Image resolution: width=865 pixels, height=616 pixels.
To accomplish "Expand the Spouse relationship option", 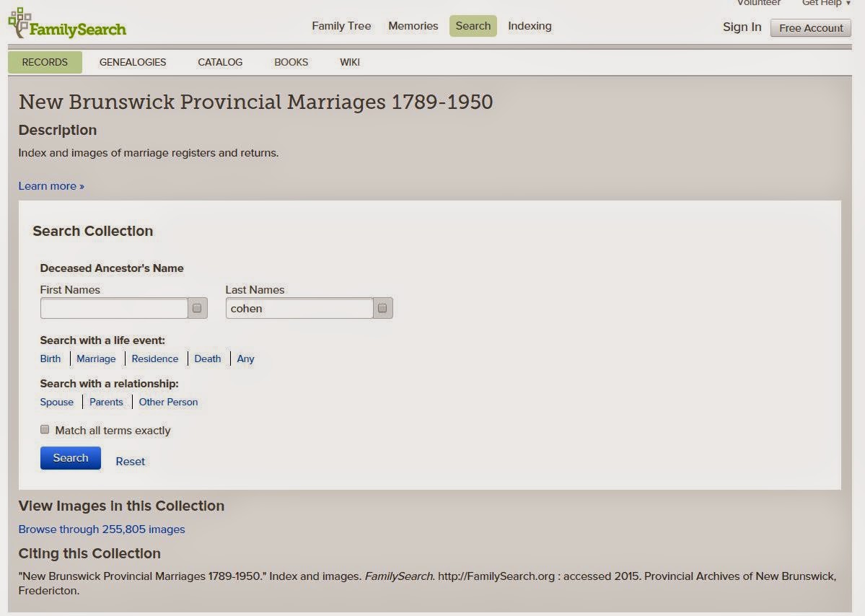I will (56, 402).
